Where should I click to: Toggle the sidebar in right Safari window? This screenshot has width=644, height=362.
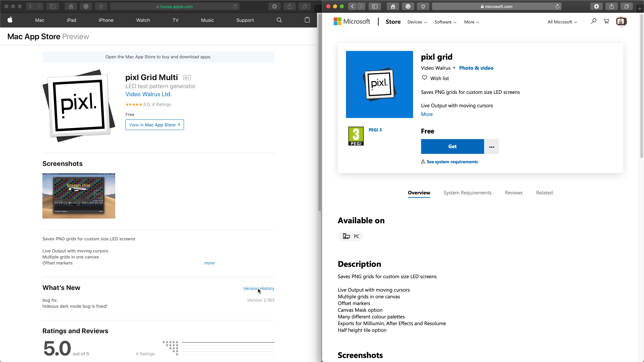click(x=375, y=7)
